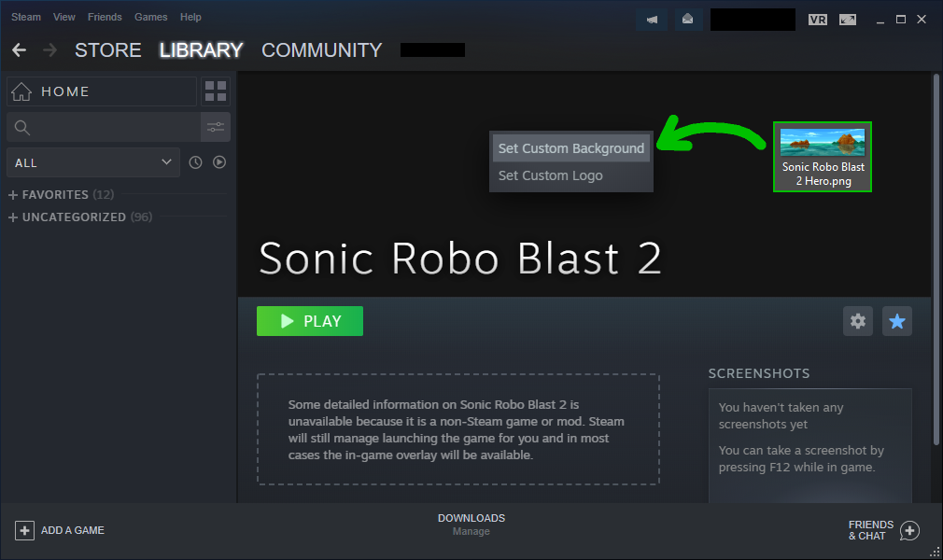The image size is (943, 560).
Task: Open the Help menu
Action: point(190,17)
